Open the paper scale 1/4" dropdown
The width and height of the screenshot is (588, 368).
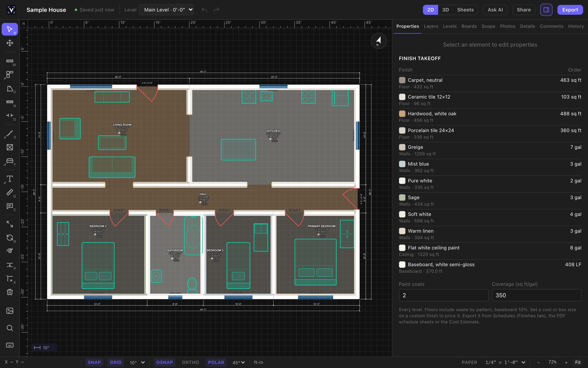tap(505, 362)
